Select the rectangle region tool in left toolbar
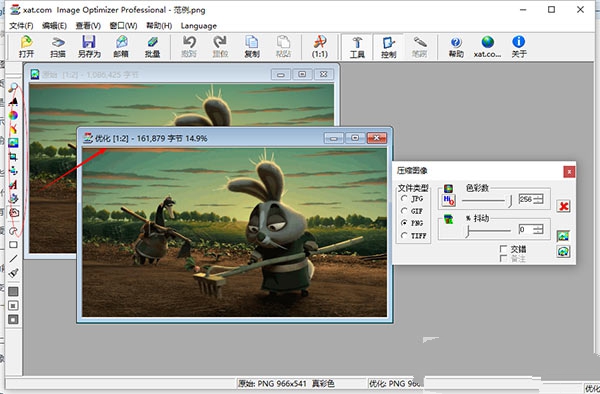Image resolution: width=600 pixels, height=394 pixels. click(13, 244)
